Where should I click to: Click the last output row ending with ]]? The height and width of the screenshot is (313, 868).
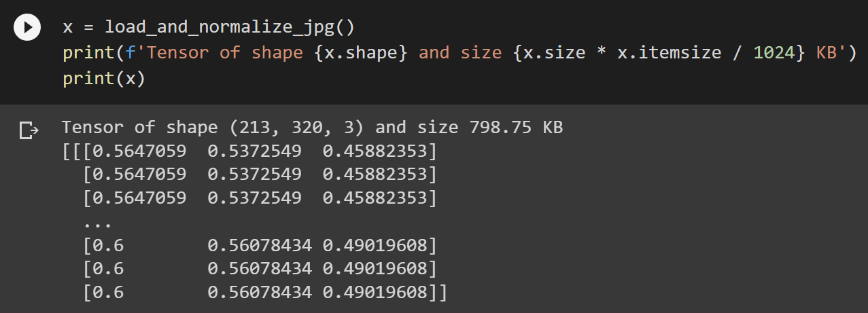point(265,293)
